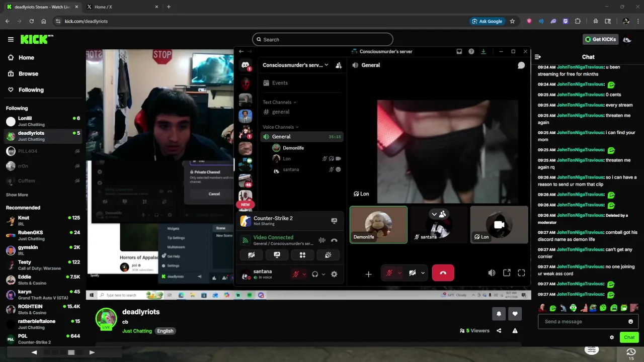
Task: Select General voice channel
Action: click(x=302, y=137)
